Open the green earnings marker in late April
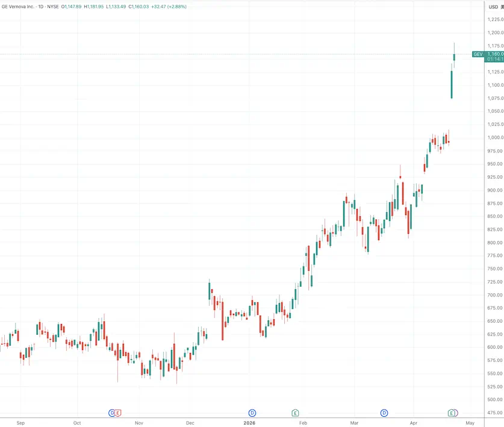 pos(452,413)
